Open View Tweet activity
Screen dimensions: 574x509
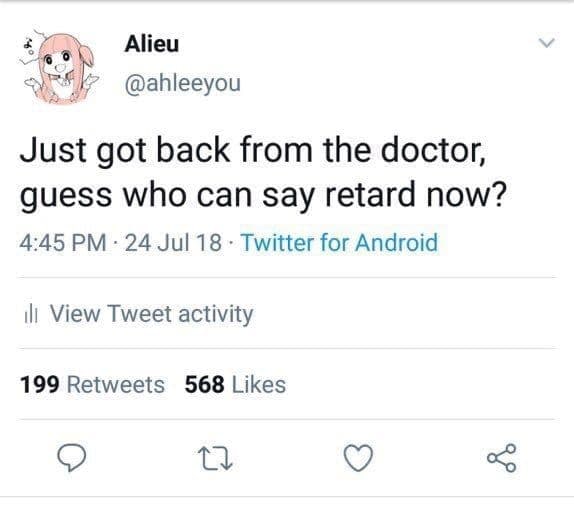(x=151, y=314)
